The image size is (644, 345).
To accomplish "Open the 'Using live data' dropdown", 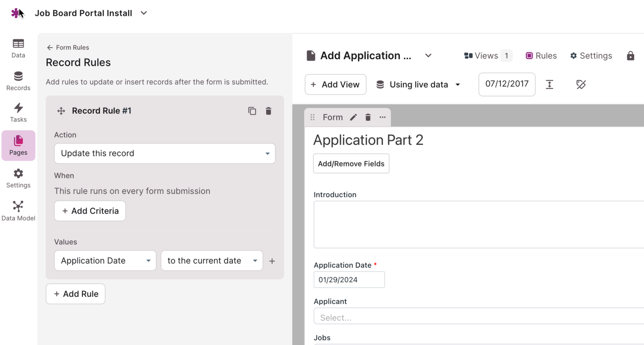I will pyautogui.click(x=419, y=85).
